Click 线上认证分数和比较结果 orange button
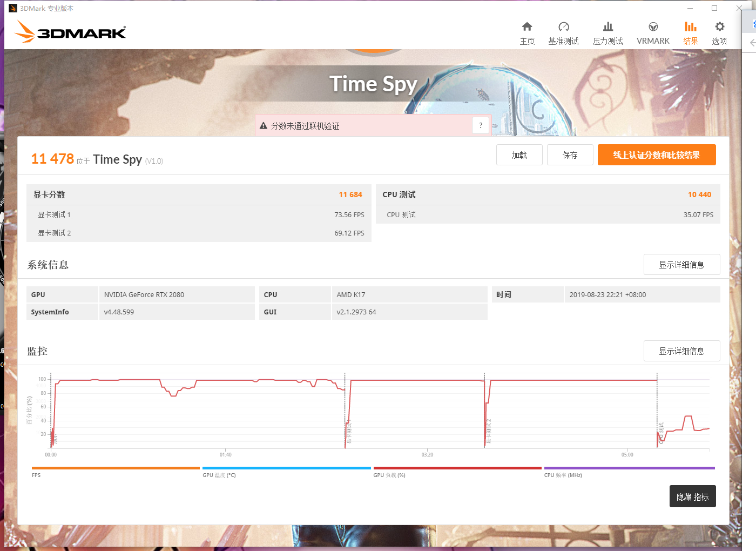The image size is (756, 551). click(657, 155)
